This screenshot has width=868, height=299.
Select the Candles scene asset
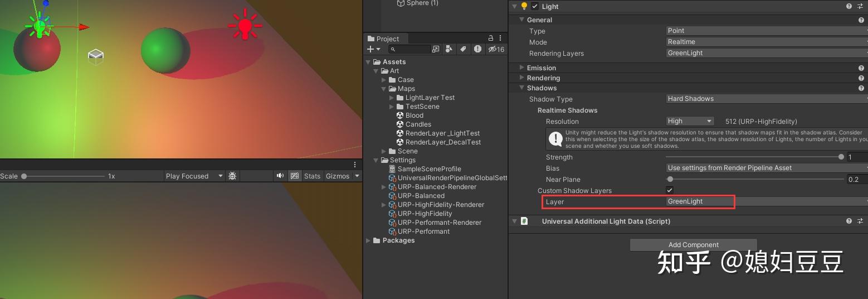tap(413, 124)
